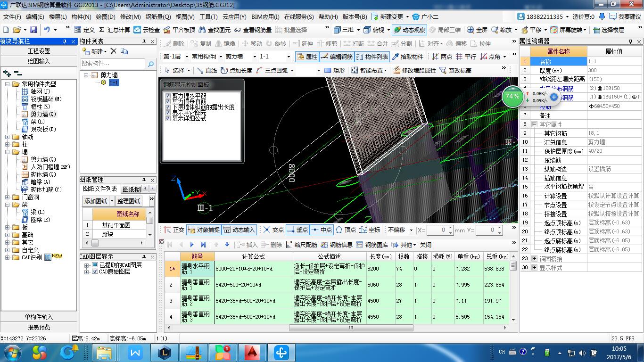
Task: Click the horizontal scrollbar under rebar table
Action: point(351,328)
